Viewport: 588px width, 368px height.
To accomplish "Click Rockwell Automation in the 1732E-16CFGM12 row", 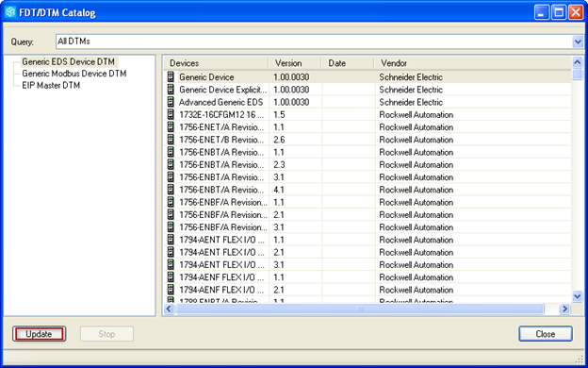I will coord(416,114).
